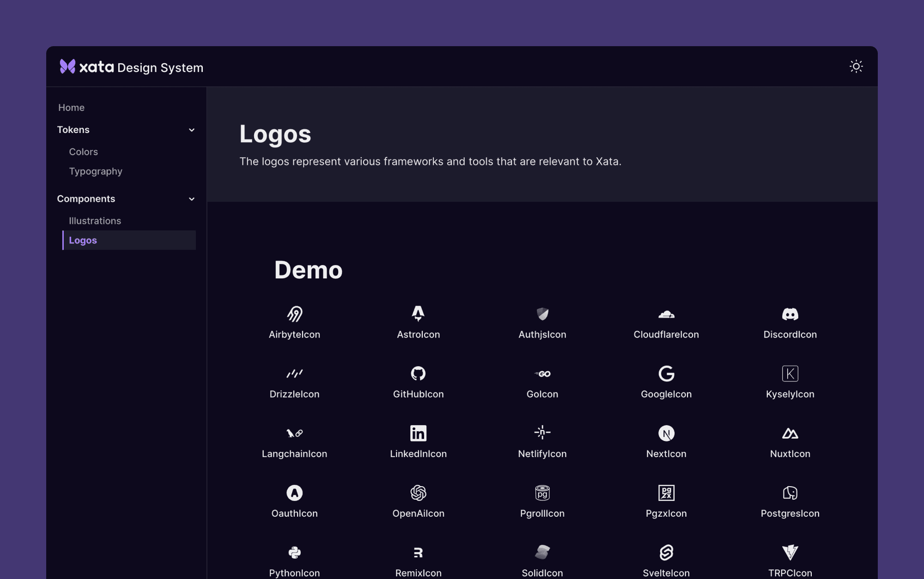The image size is (924, 579).
Task: Open the Colors page
Action: point(83,151)
